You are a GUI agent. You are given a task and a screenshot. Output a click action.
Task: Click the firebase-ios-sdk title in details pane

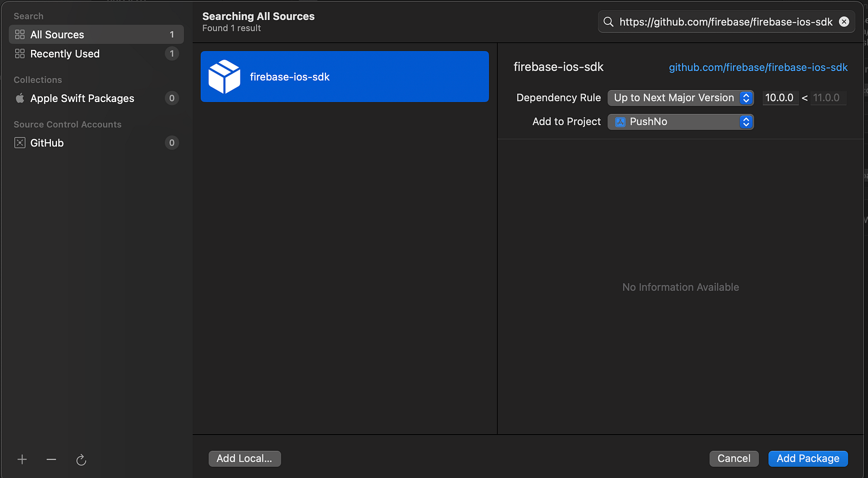pos(559,67)
